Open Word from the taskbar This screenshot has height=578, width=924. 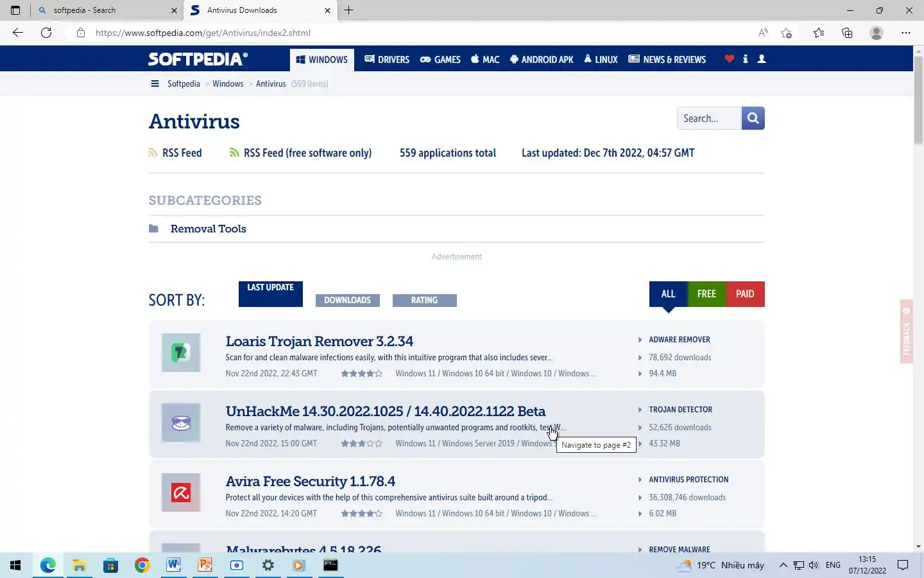[173, 565]
